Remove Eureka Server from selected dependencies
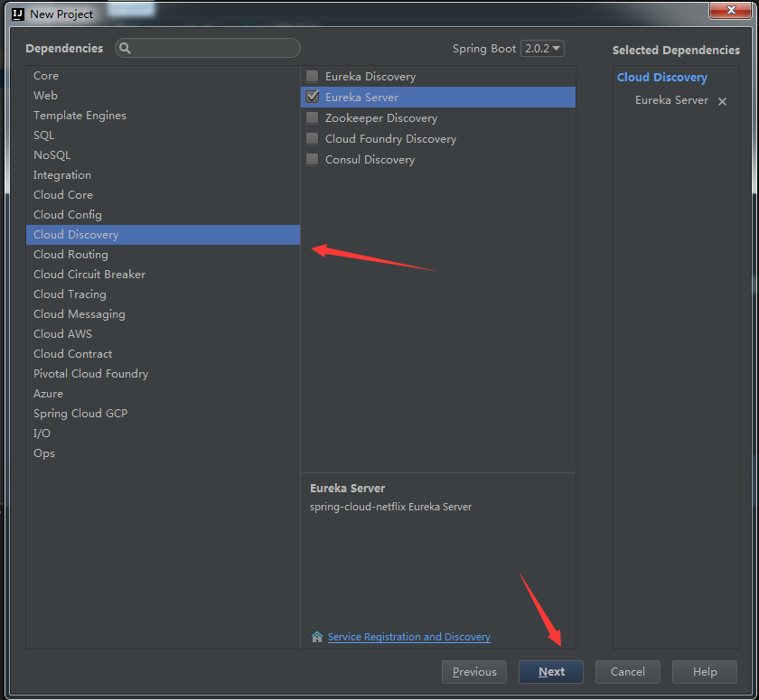 [722, 101]
